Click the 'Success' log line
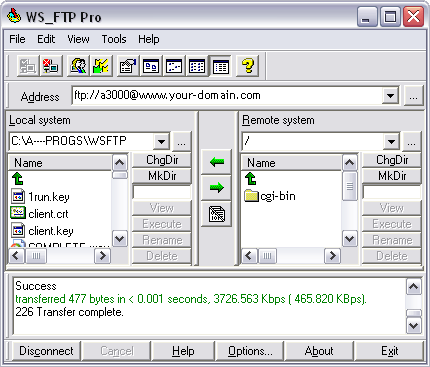The width and height of the screenshot is (430, 367). [36, 286]
